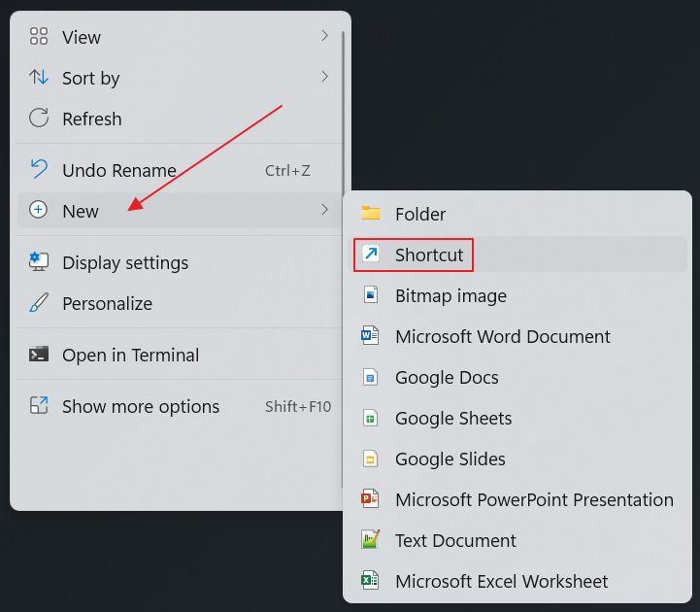Click the Sort by arrows icon
The width and height of the screenshot is (700, 612).
[39, 78]
